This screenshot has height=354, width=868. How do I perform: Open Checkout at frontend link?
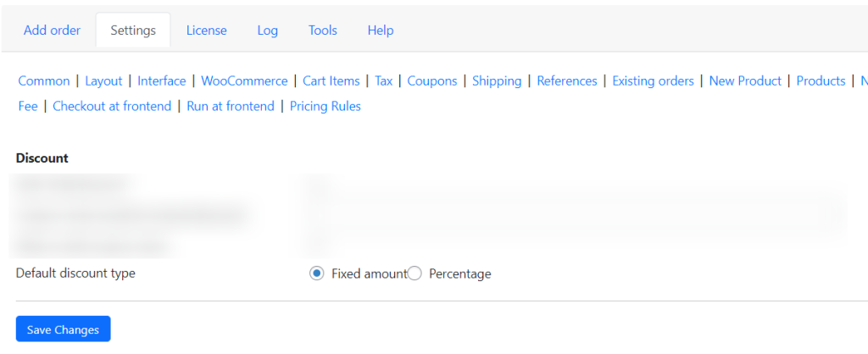tap(112, 106)
